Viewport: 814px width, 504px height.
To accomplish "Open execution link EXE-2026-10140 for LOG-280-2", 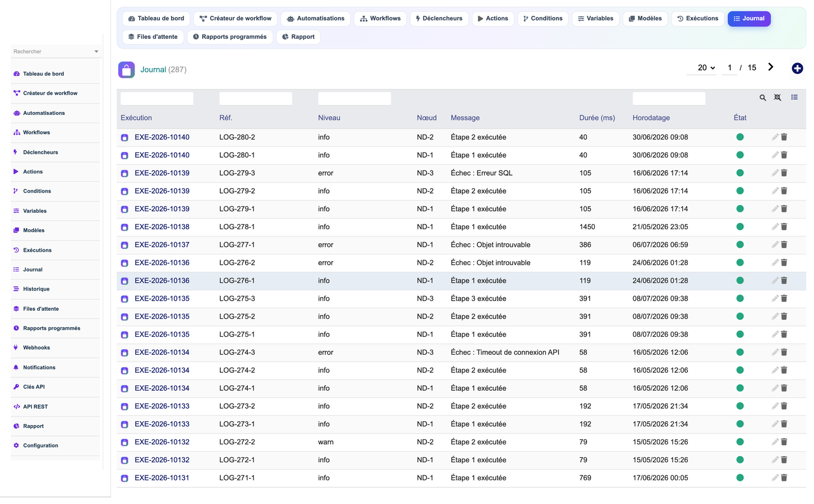I will (162, 137).
